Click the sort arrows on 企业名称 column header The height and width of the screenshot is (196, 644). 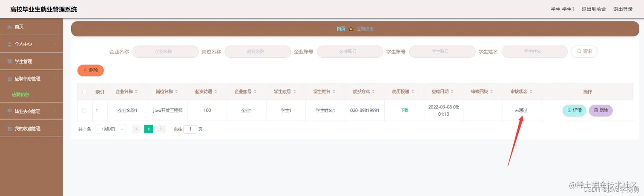137,92
